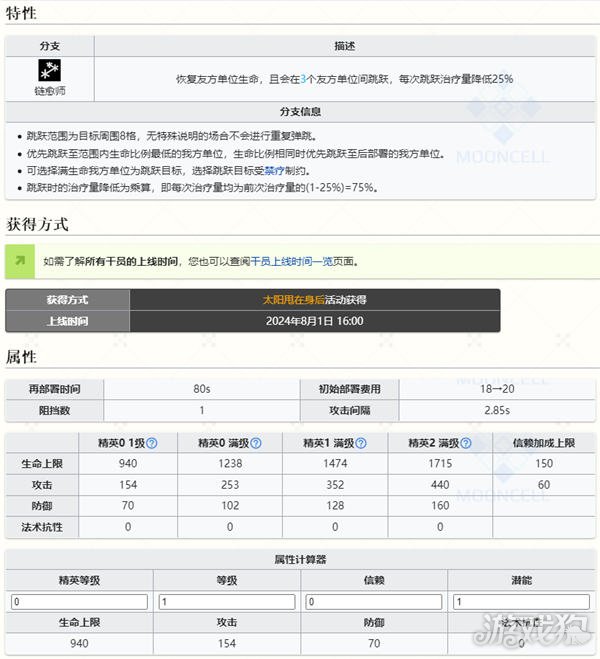
Task: Click the 160 defense value
Action: pos(440,506)
